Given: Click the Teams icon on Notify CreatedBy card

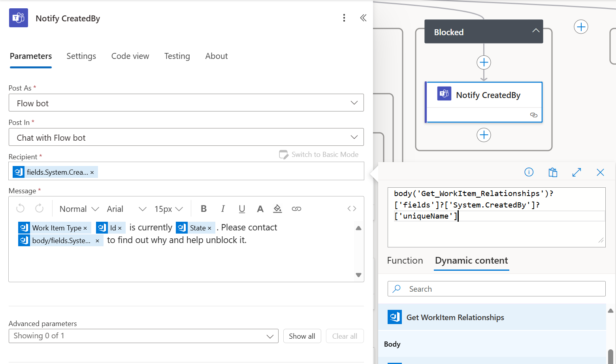Looking at the screenshot, I should tap(444, 94).
